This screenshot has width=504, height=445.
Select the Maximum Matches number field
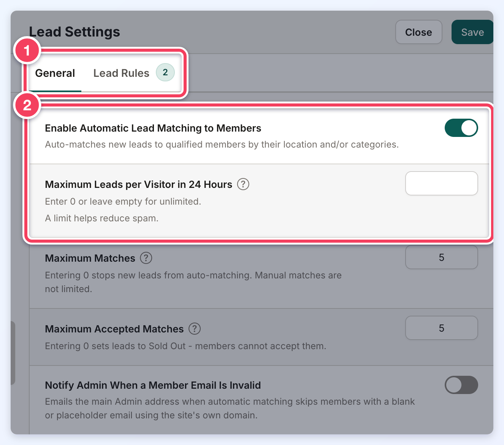442,257
